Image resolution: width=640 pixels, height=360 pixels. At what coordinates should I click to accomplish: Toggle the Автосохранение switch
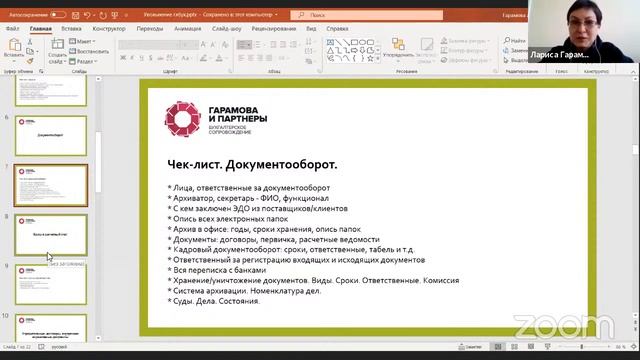point(58,15)
